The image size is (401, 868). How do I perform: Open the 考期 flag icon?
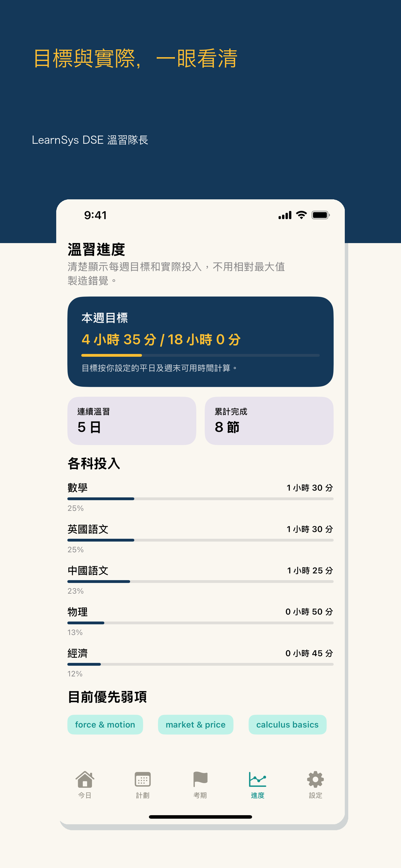pyautogui.click(x=200, y=779)
